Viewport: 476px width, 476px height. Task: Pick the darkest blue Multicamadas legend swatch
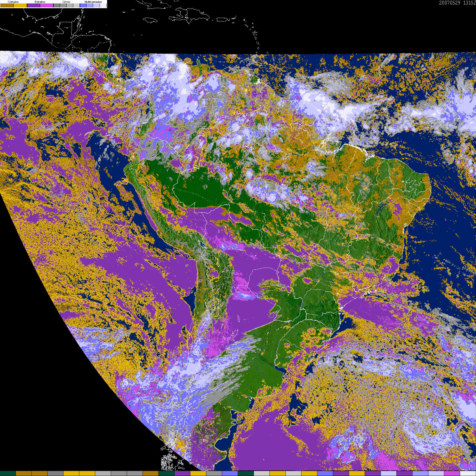tap(83, 6)
